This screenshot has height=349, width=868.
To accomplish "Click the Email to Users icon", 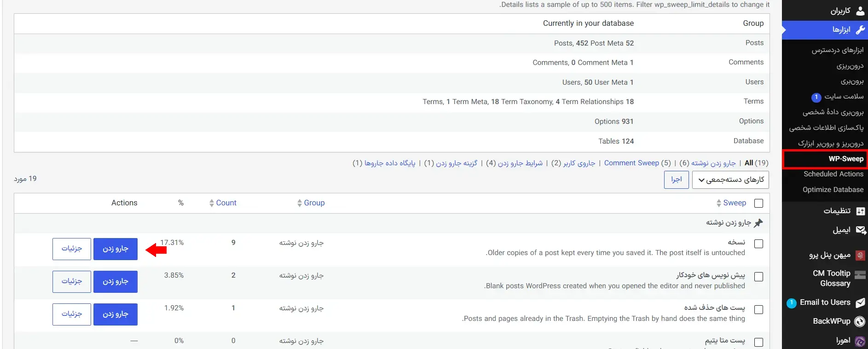I will (860, 302).
